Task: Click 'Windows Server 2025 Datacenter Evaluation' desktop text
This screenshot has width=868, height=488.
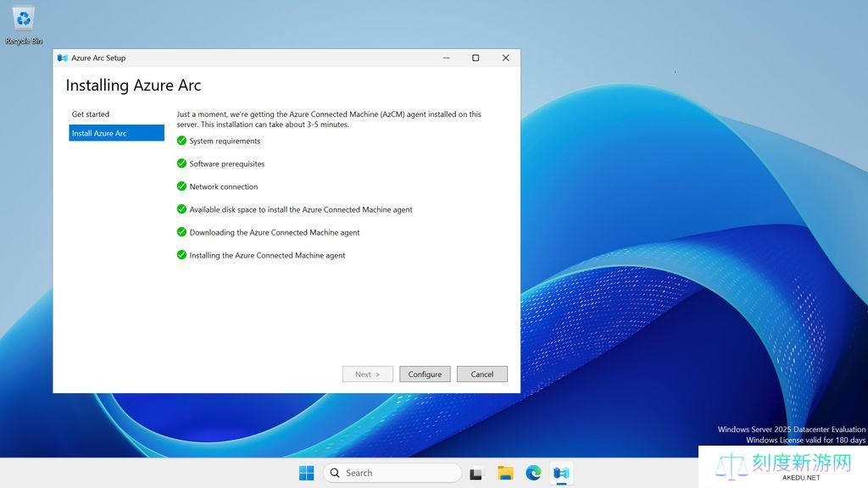Action: pos(792,430)
